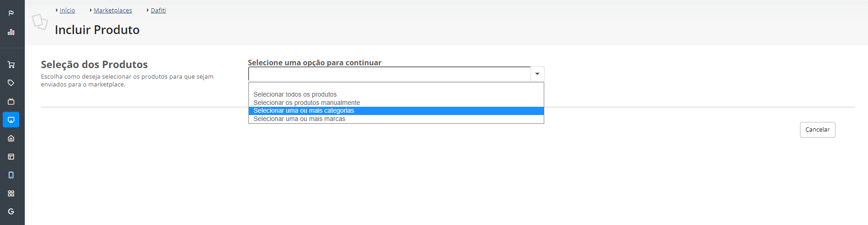Open the mobile device icon in sidebar
The image size is (868, 225).
coord(11,175)
